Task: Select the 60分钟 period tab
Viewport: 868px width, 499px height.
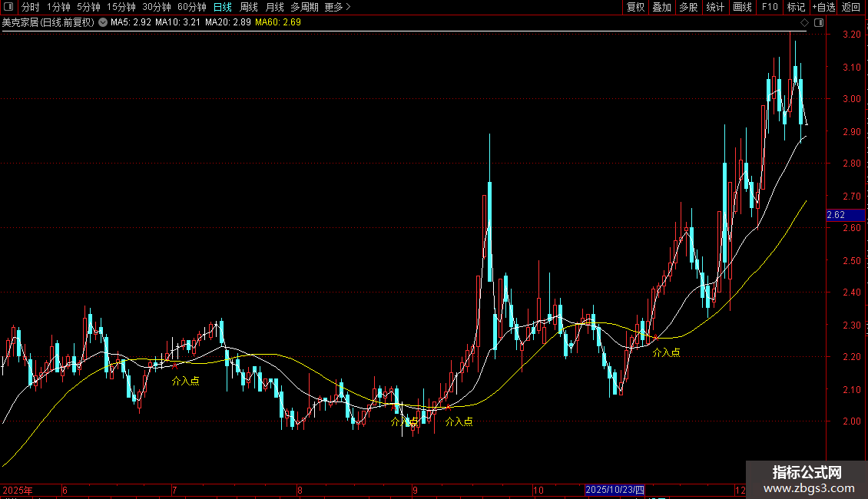Action: click(x=191, y=7)
